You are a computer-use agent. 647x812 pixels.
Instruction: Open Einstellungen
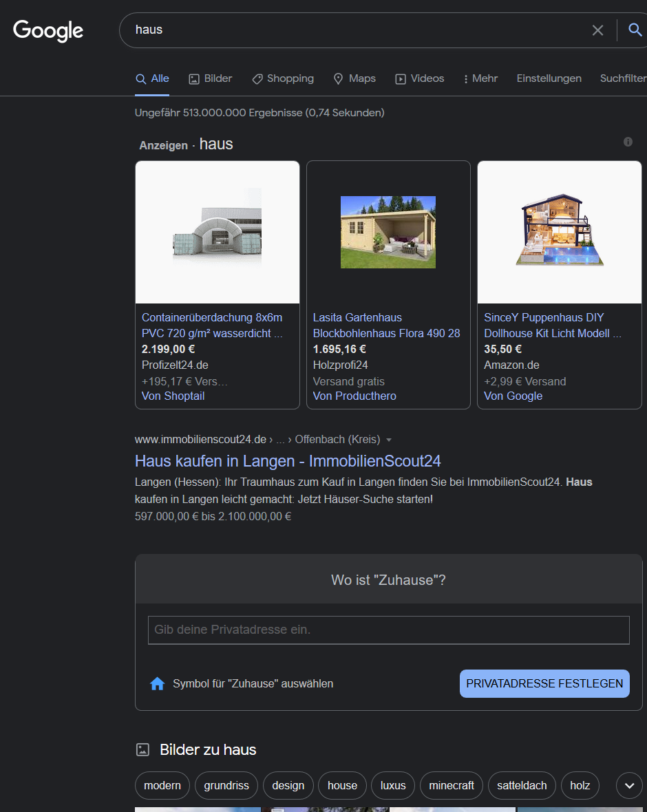pyautogui.click(x=549, y=78)
